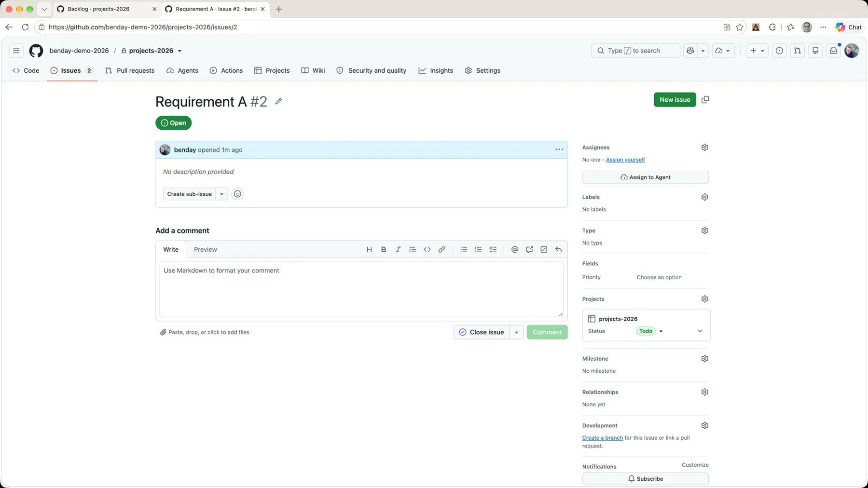This screenshot has width=868, height=488.
Task: Switch to the Preview tab
Action: (205, 249)
